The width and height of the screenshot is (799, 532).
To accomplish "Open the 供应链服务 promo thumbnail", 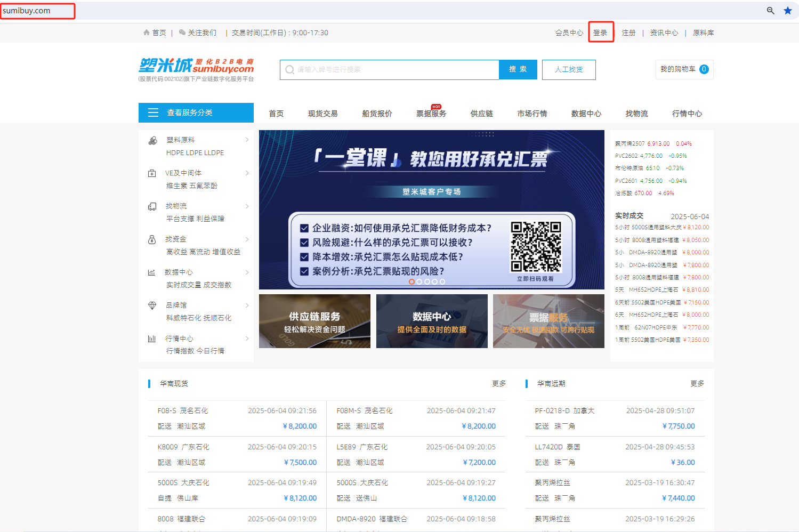I will [x=314, y=321].
